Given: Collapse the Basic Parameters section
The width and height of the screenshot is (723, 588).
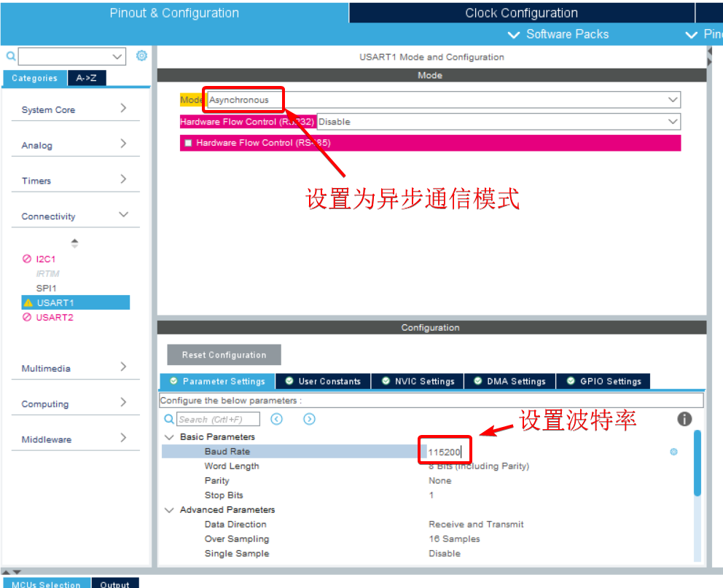Looking at the screenshot, I should pos(170,437).
